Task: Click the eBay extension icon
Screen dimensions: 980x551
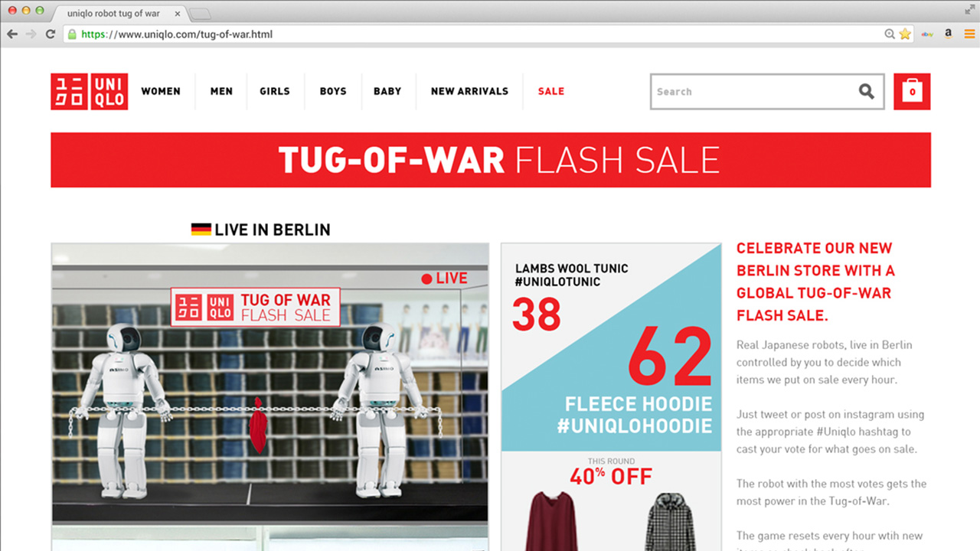Action: 927,34
